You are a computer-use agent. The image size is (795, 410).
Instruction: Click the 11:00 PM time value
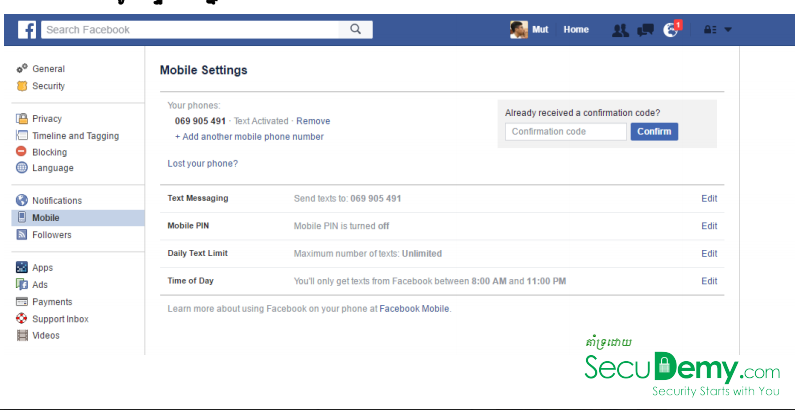pos(546,281)
